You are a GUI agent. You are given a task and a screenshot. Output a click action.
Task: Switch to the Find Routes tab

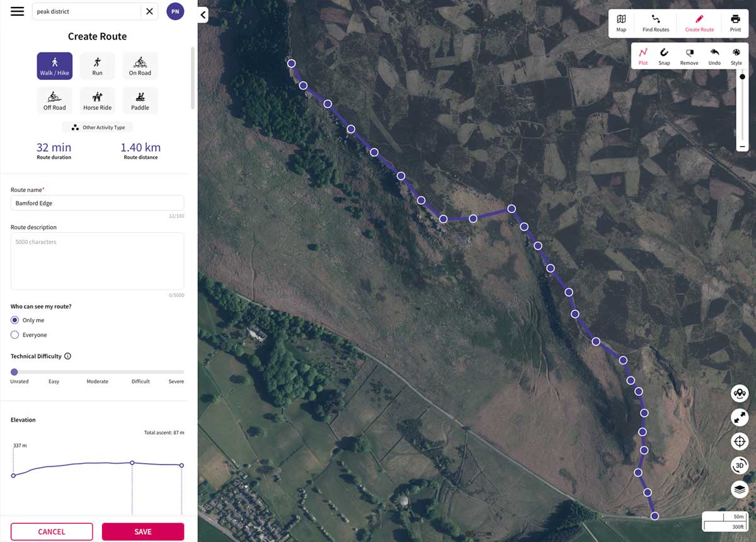tap(656, 23)
